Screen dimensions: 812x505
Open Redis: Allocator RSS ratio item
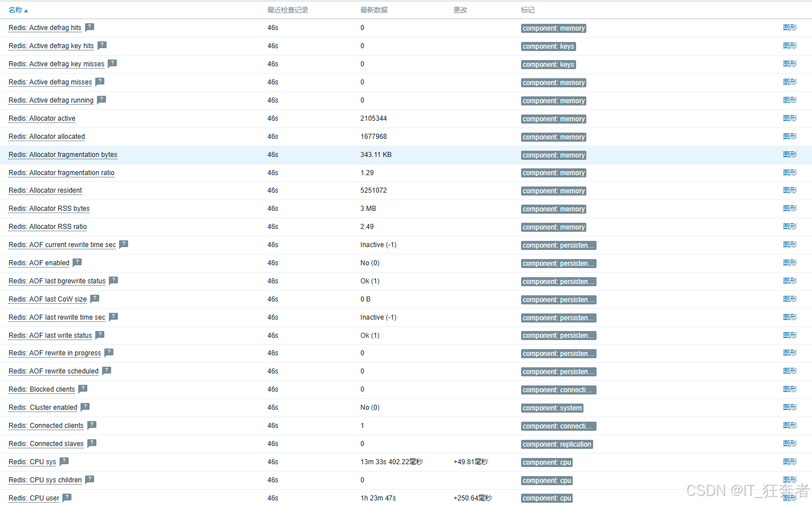tap(48, 227)
